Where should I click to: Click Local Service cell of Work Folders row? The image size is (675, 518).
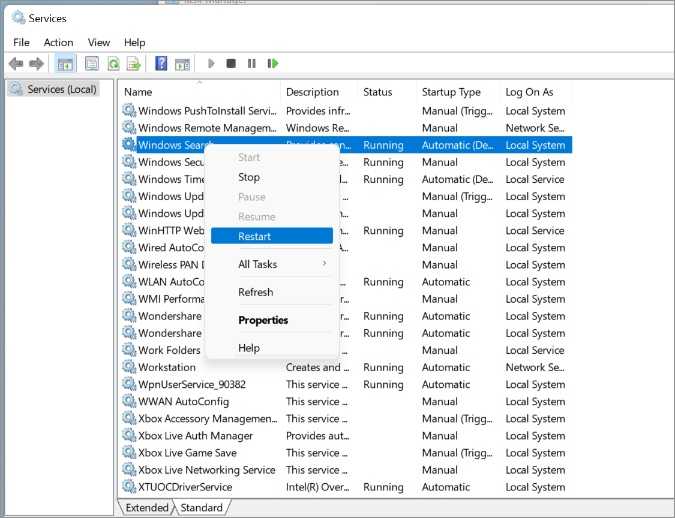pyautogui.click(x=535, y=350)
